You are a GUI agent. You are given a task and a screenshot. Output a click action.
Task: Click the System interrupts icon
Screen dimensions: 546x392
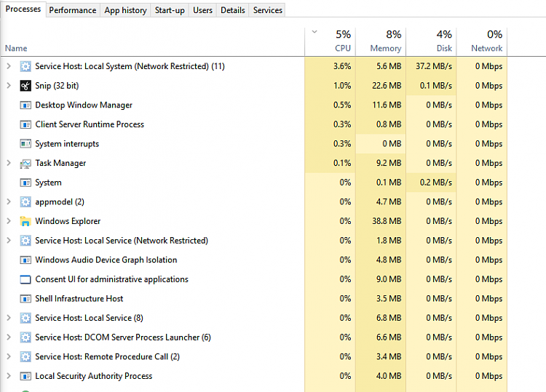pos(25,144)
